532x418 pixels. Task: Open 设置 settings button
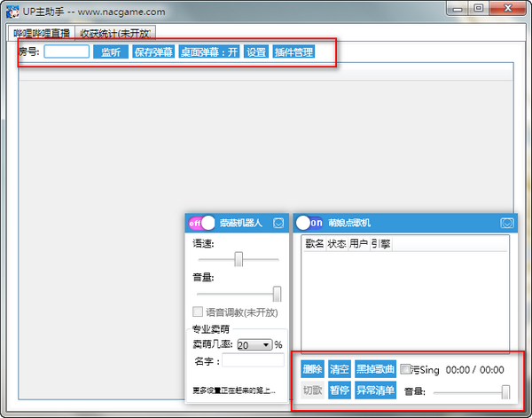click(x=256, y=52)
